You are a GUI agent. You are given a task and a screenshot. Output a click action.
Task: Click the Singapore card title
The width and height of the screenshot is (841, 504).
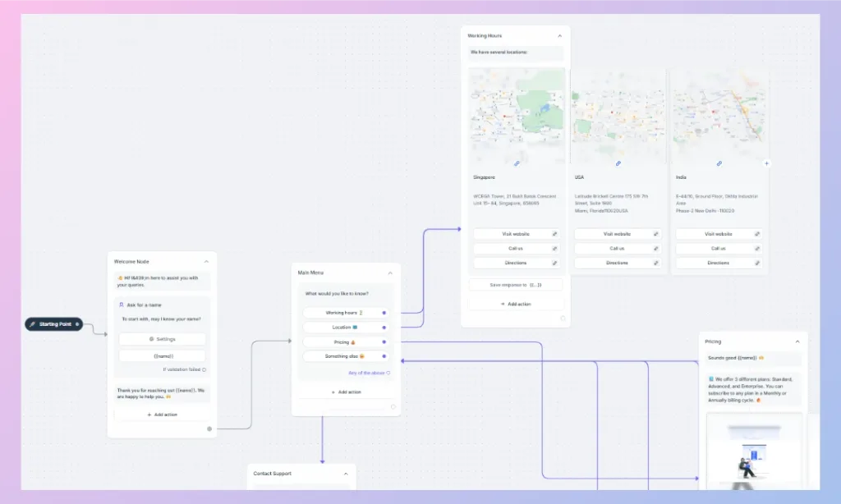[484, 177]
